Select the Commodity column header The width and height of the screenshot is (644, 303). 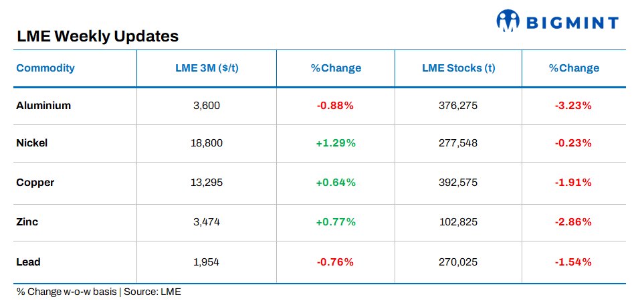pyautogui.click(x=45, y=68)
